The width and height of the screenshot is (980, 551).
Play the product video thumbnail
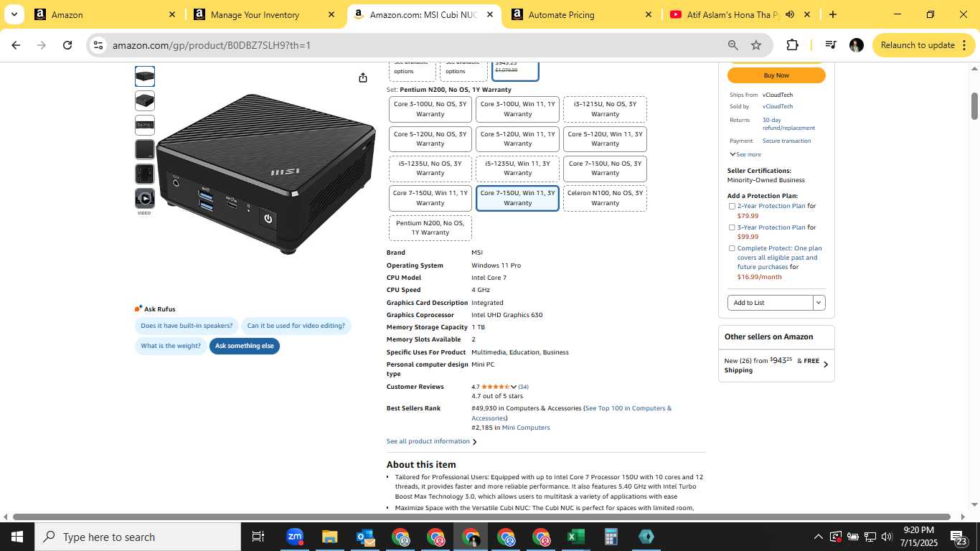(145, 198)
